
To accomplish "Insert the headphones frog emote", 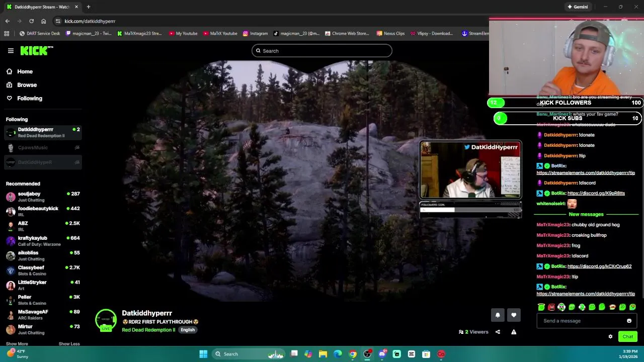I will click(561, 307).
